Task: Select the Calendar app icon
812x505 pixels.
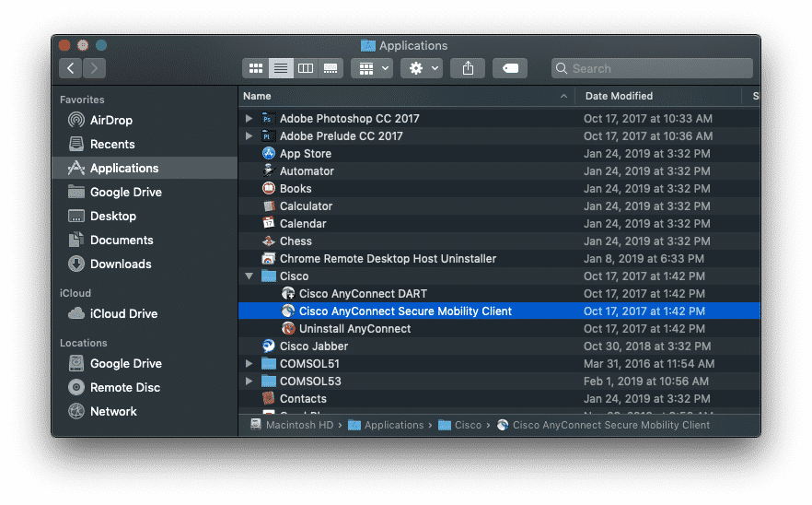Action: tap(268, 223)
